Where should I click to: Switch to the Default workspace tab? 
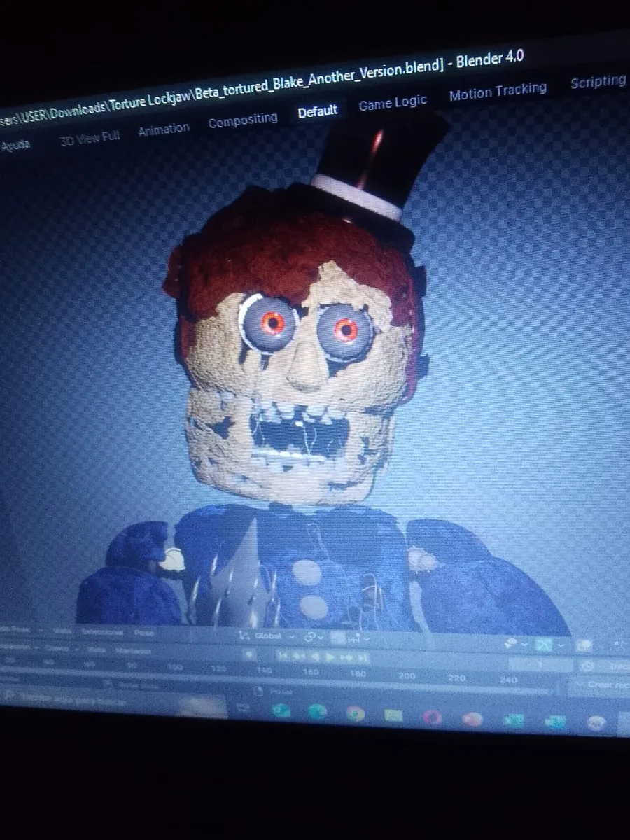318,111
